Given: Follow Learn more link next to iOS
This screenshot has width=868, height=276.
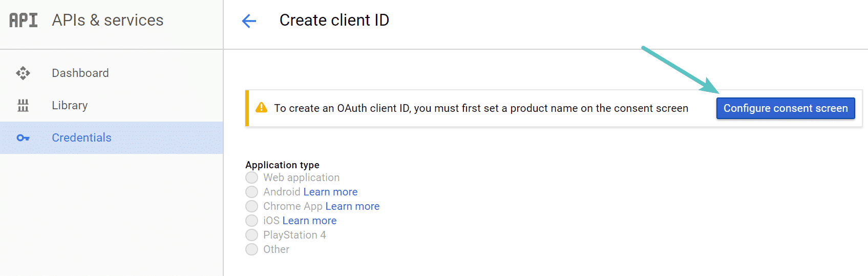Looking at the screenshot, I should [x=309, y=221].
